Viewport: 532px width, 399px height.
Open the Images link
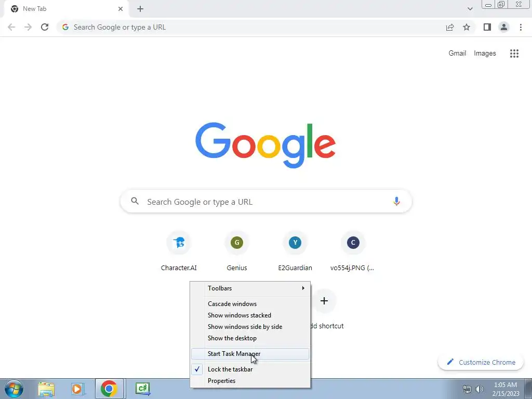point(485,54)
